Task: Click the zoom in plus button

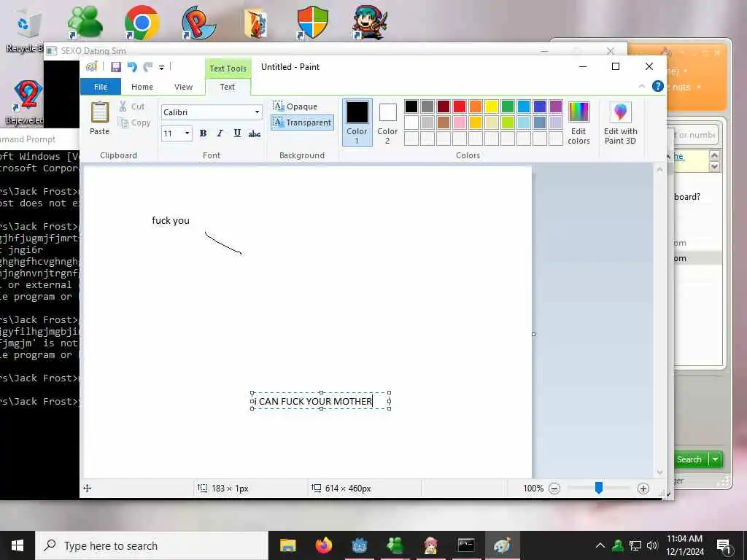Action: (x=643, y=489)
